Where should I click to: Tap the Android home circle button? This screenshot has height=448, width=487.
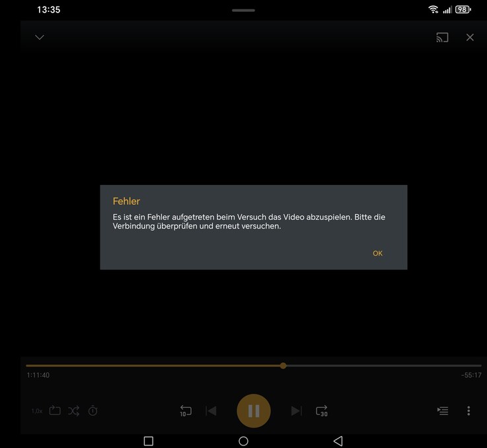point(243,441)
